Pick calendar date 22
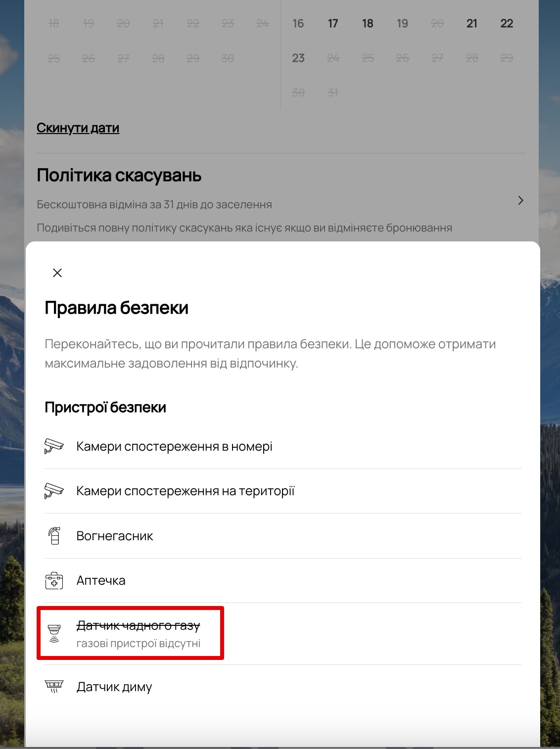 point(507,23)
